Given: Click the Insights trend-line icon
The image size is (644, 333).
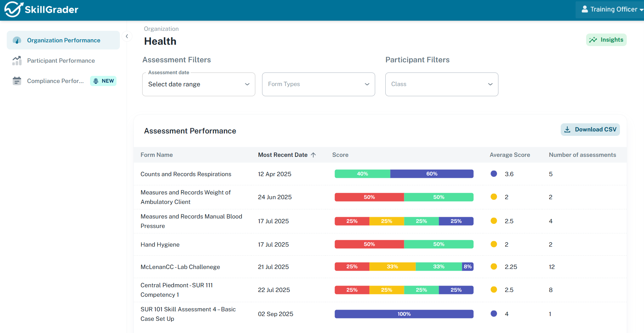Looking at the screenshot, I should [594, 40].
